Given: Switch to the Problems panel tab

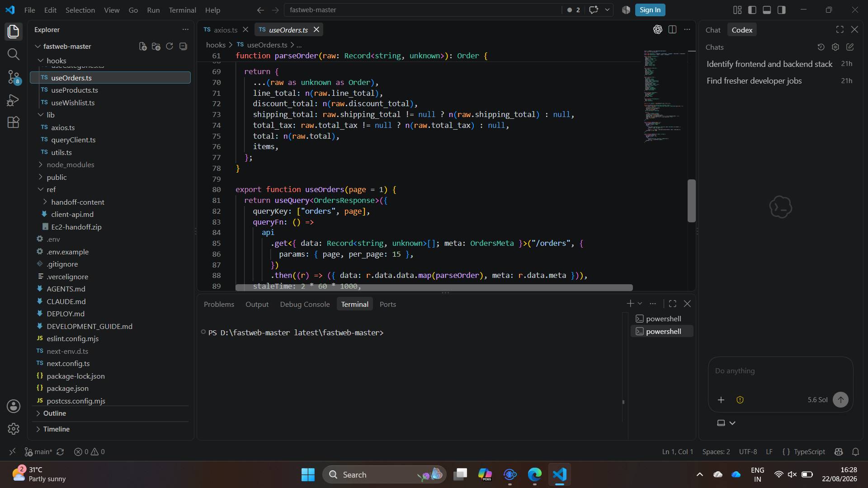Looking at the screenshot, I should pos(219,304).
